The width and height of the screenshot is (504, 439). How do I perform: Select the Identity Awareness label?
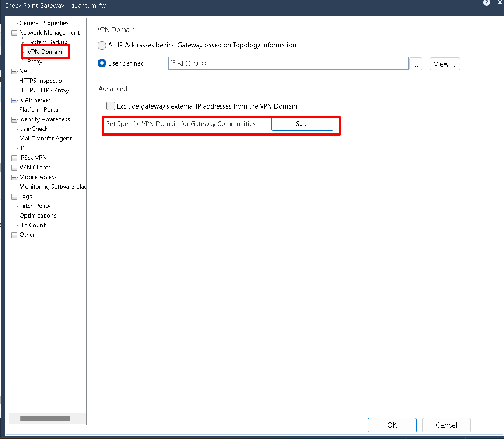pyautogui.click(x=44, y=119)
